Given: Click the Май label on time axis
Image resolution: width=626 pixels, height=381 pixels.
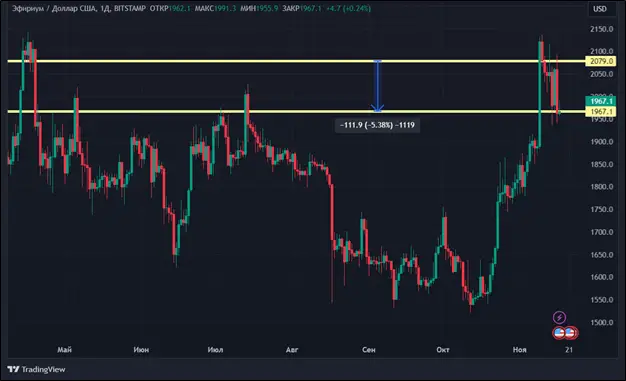Looking at the screenshot, I should [64, 350].
